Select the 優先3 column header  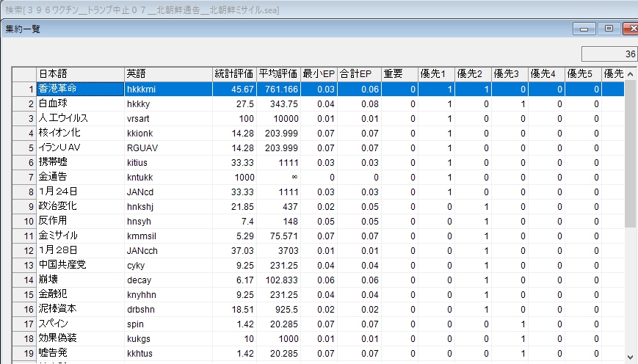[x=510, y=74]
